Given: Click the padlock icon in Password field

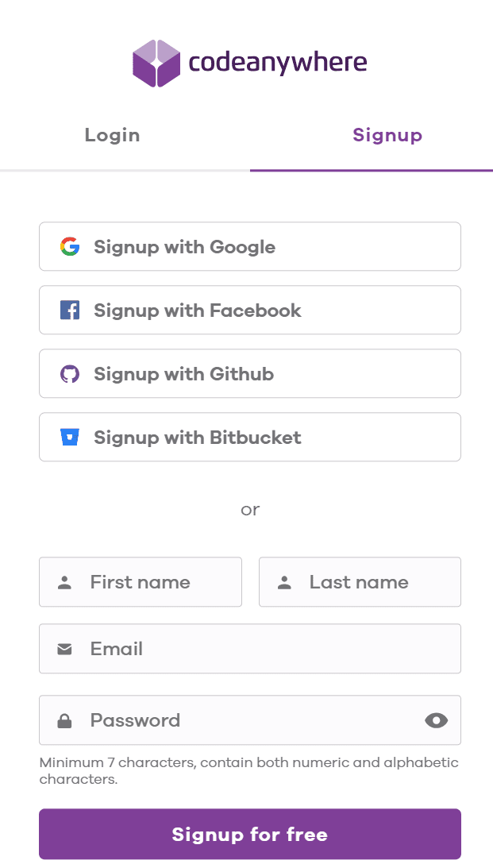Looking at the screenshot, I should [66, 719].
